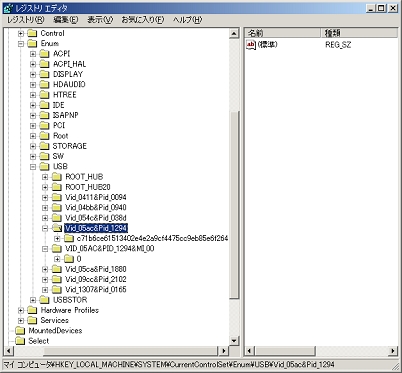This screenshot has height=373, width=402.
Task: Expand the ACPI key
Action: pos(33,54)
